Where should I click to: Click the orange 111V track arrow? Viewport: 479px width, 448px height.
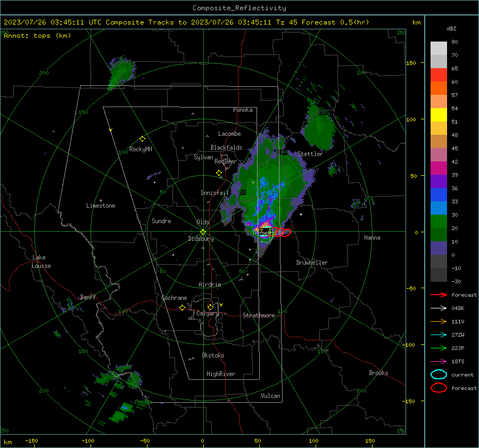[x=439, y=321]
